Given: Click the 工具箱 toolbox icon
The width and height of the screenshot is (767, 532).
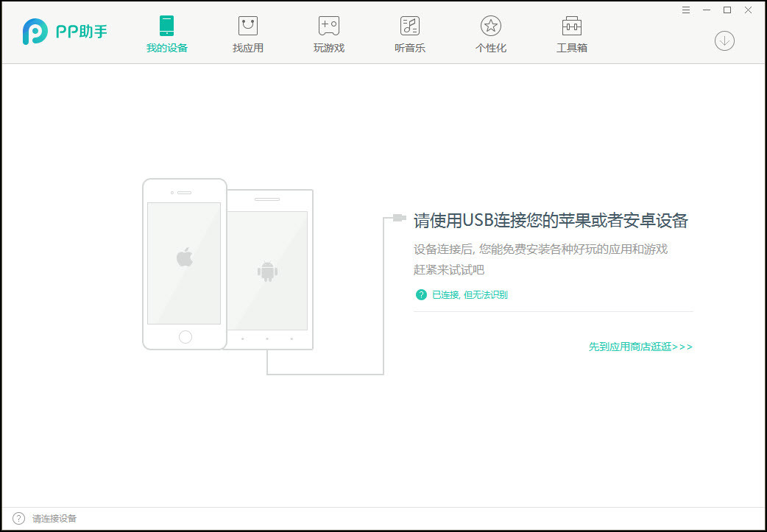Looking at the screenshot, I should [x=572, y=26].
